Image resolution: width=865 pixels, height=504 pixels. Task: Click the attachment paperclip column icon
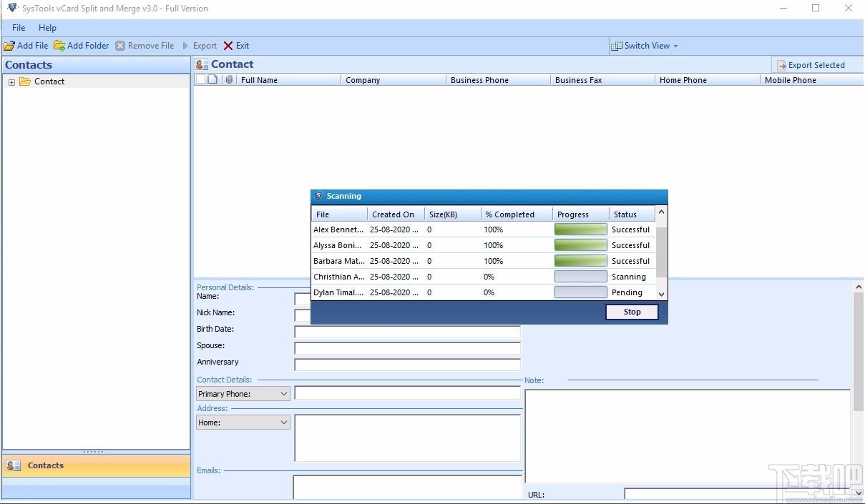229,80
